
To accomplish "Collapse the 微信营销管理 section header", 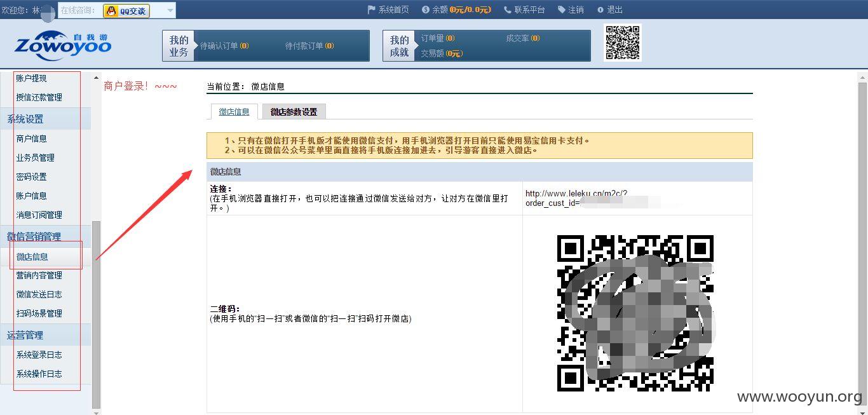I will point(46,236).
